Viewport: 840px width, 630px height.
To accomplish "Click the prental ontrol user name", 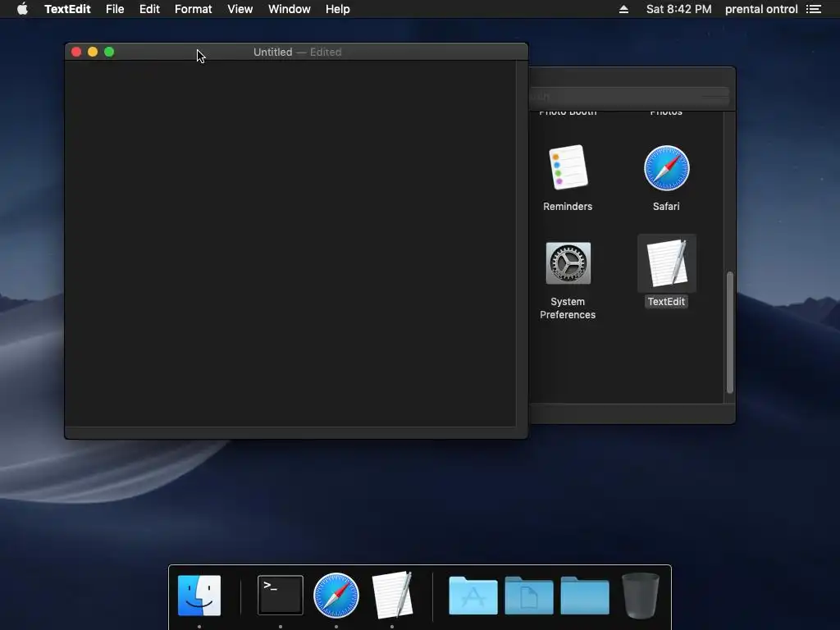I will pos(761,9).
